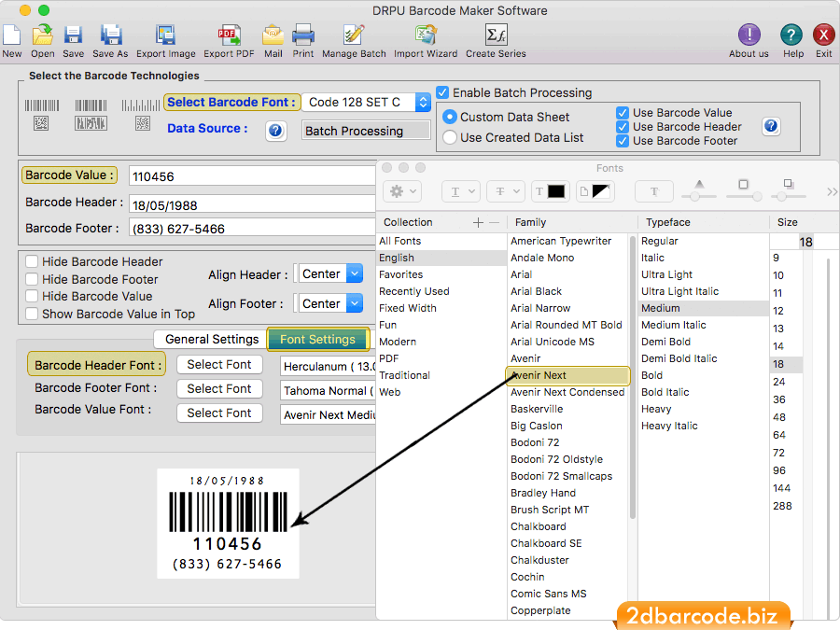The image size is (840, 630).
Task: Toggle Use Barcode Value checkbox
Action: (x=622, y=113)
